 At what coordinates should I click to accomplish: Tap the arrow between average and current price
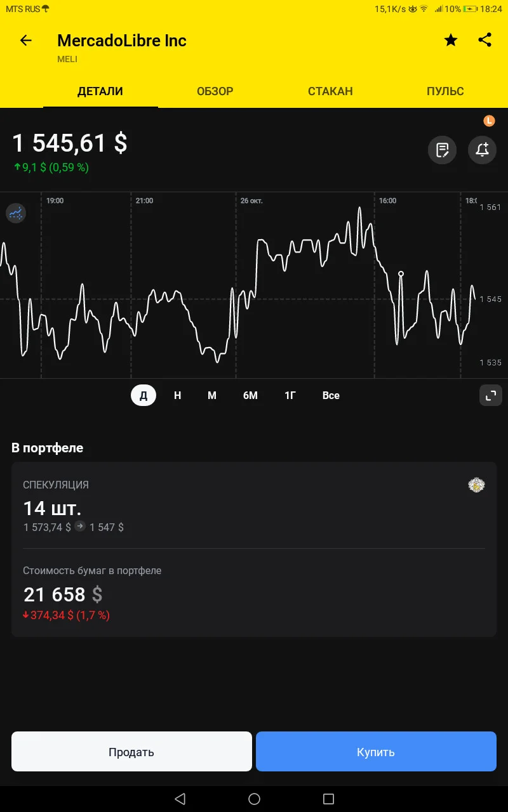pyautogui.click(x=80, y=527)
